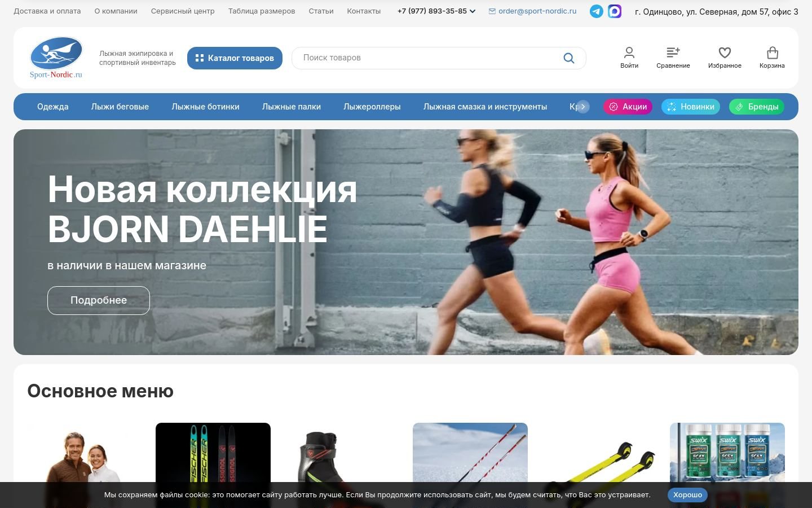Screen dimensions: 812x508
Task: Click the clothing couple thumbnail
Action: tap(85, 465)
